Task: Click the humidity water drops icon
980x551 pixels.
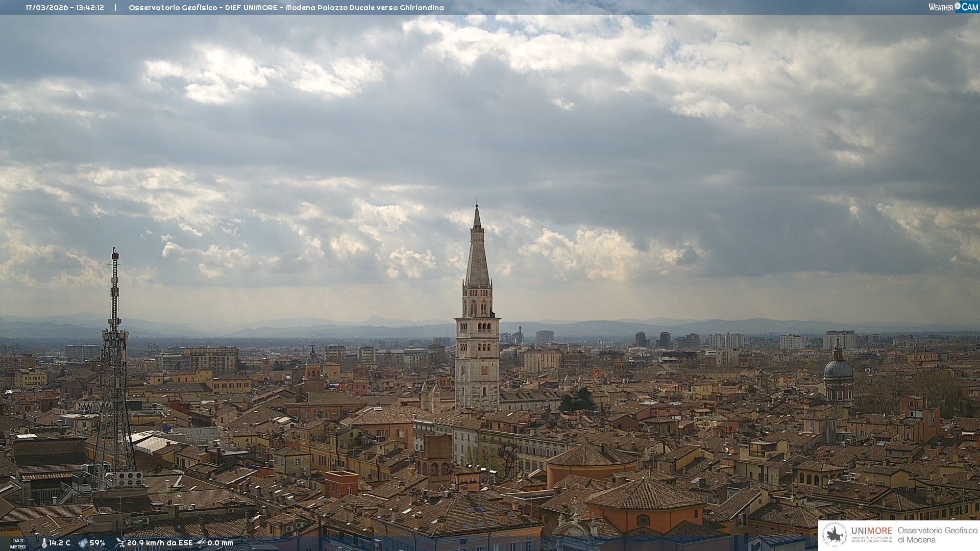Action: click(83, 543)
